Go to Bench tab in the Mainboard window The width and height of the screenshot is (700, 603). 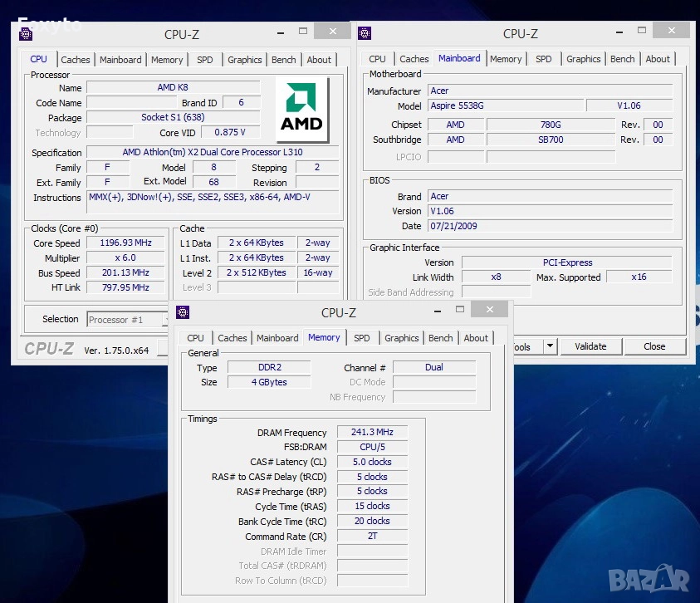tap(622, 59)
